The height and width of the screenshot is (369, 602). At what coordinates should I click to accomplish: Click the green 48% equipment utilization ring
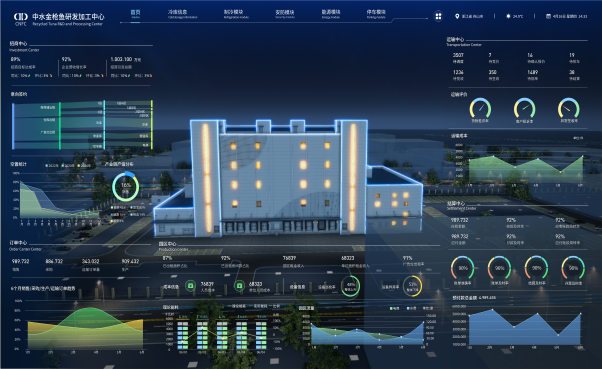tap(350, 286)
